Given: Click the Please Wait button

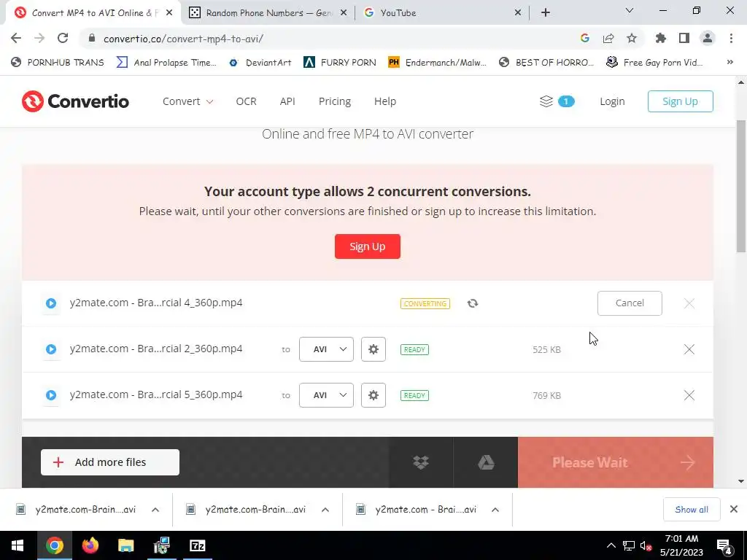Looking at the screenshot, I should [x=616, y=462].
